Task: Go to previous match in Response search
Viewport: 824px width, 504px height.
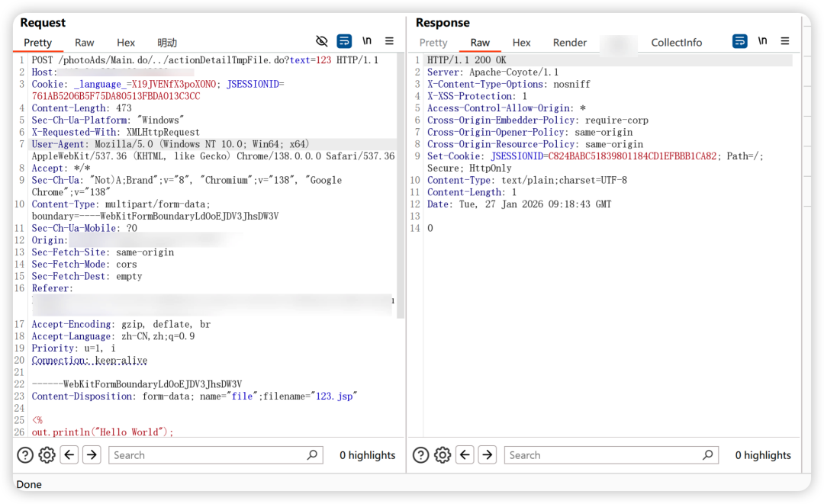Action: 465,455
